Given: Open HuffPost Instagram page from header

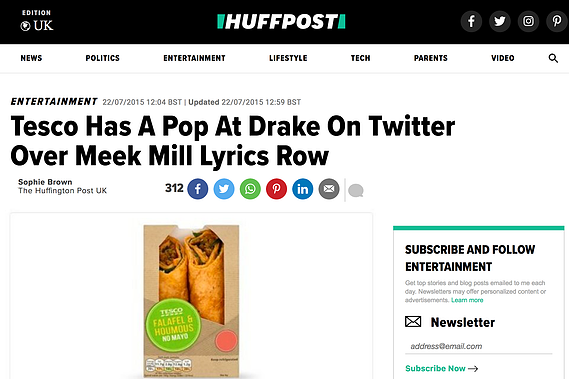Looking at the screenshot, I should (x=528, y=21).
